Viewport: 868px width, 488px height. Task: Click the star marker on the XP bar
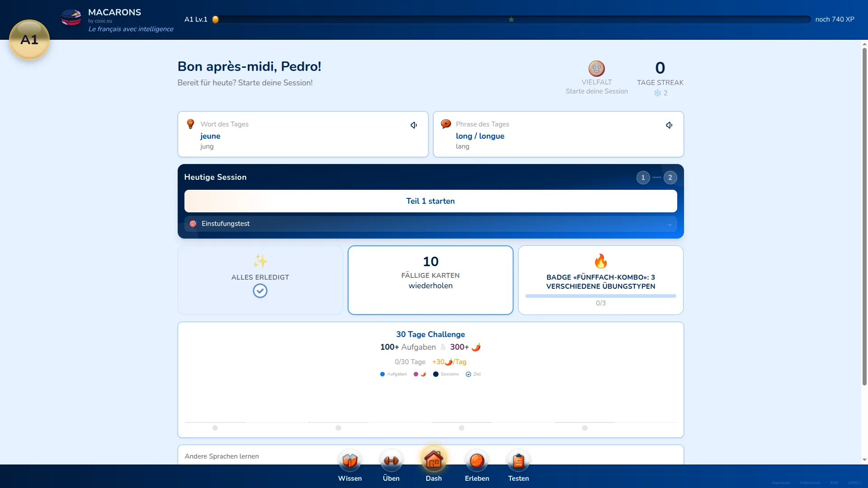coord(511,19)
